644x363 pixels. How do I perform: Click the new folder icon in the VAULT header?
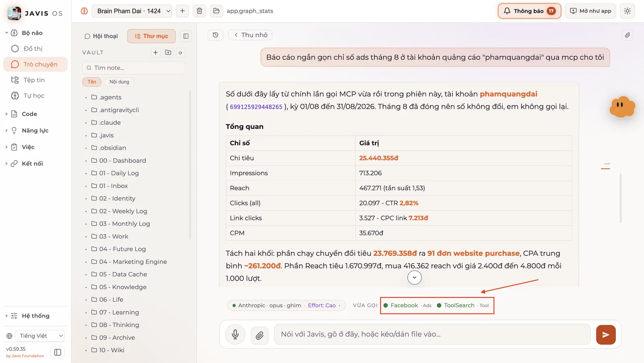(168, 52)
